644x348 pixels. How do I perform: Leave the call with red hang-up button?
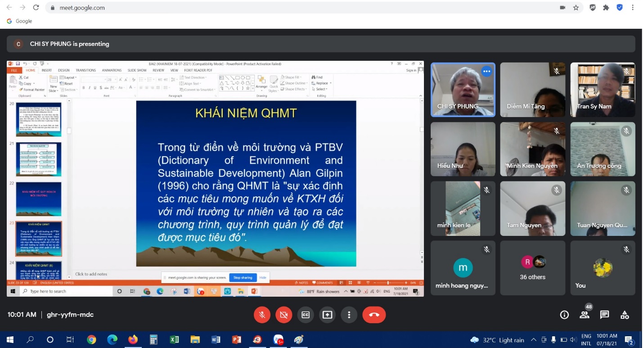tap(374, 315)
